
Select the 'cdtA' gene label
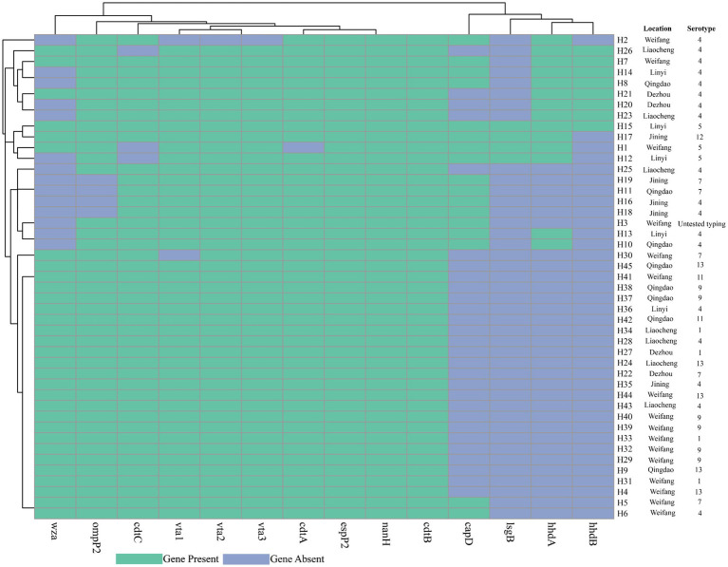[x=303, y=533]
